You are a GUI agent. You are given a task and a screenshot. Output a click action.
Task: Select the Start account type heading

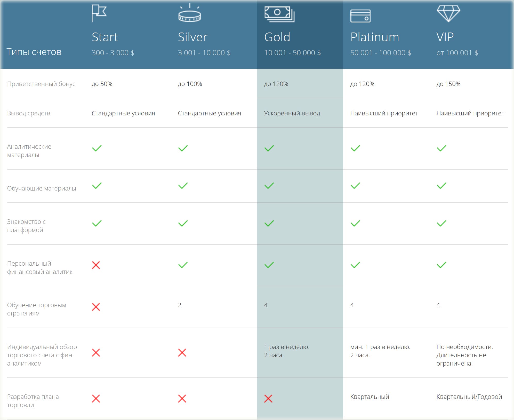click(105, 37)
